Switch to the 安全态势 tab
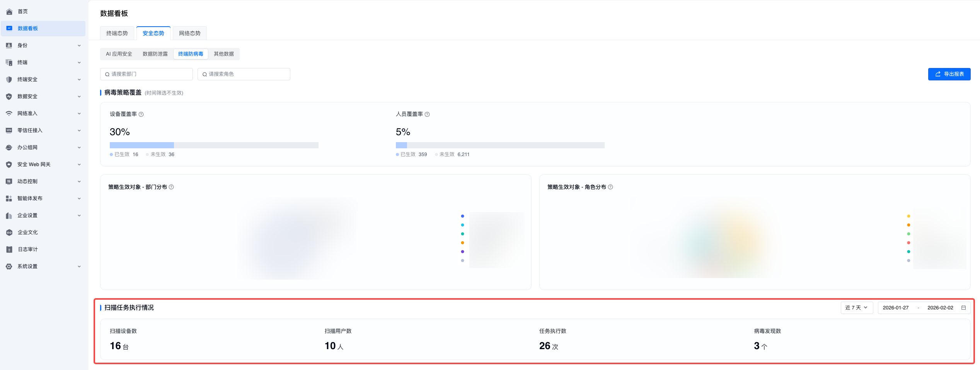Viewport: 980px width, 370px height. (153, 33)
